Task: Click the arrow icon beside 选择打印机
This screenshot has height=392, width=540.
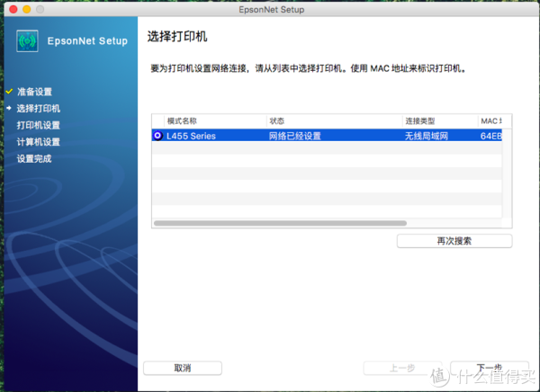Action: tap(9, 108)
